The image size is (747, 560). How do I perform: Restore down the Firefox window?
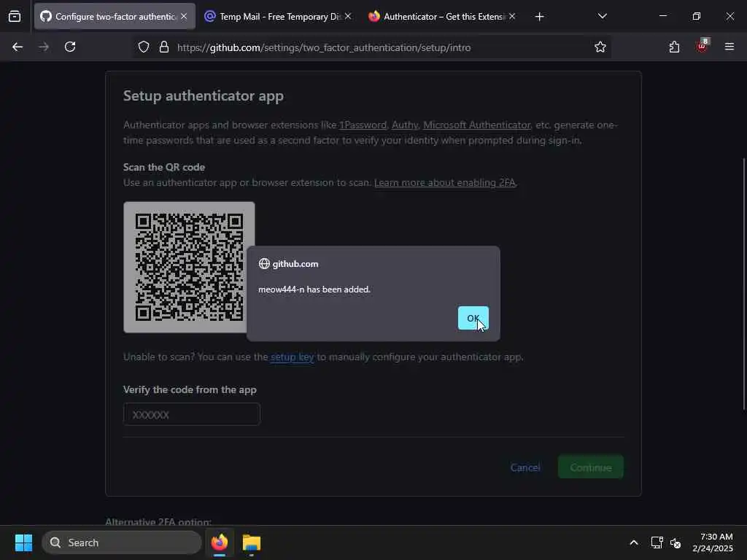click(696, 16)
